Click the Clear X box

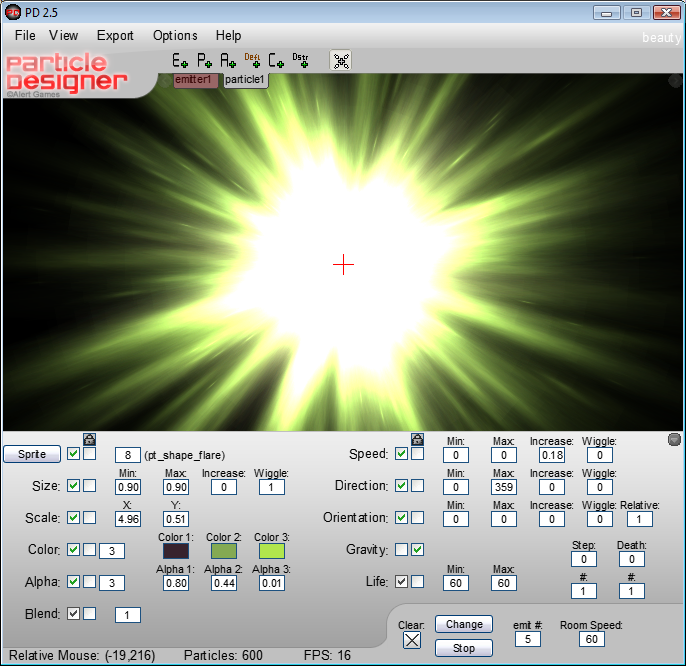pos(412,641)
